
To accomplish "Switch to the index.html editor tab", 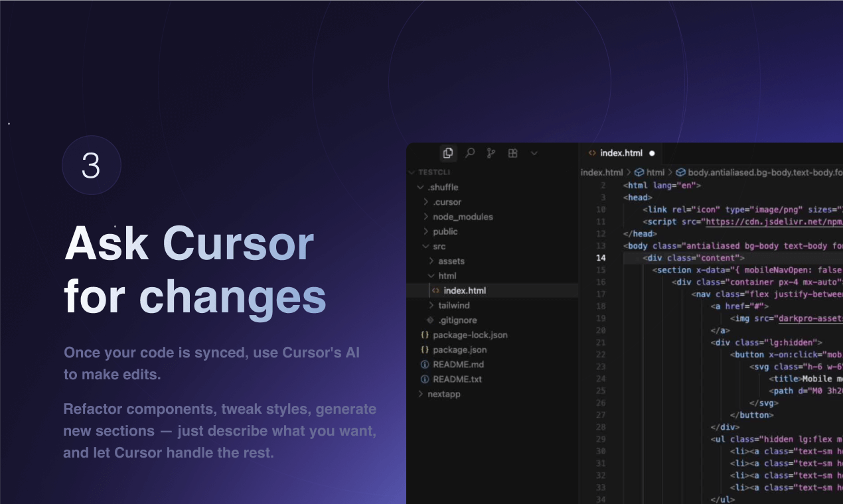I will point(621,153).
